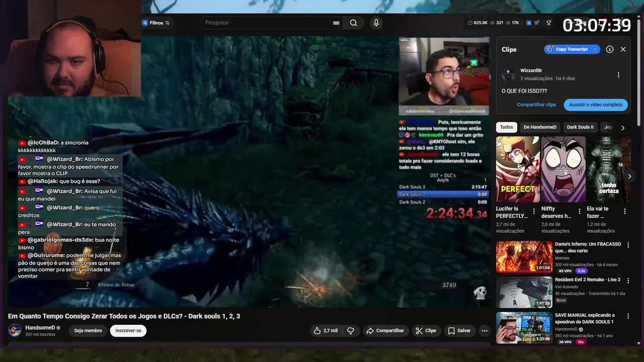
Task: Click the main video player area
Action: [249, 171]
